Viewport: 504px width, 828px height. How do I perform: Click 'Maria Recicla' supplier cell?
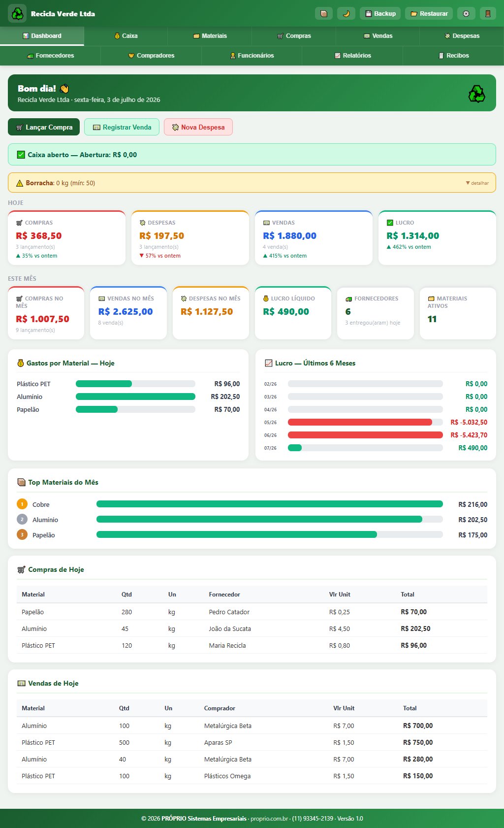(x=227, y=645)
